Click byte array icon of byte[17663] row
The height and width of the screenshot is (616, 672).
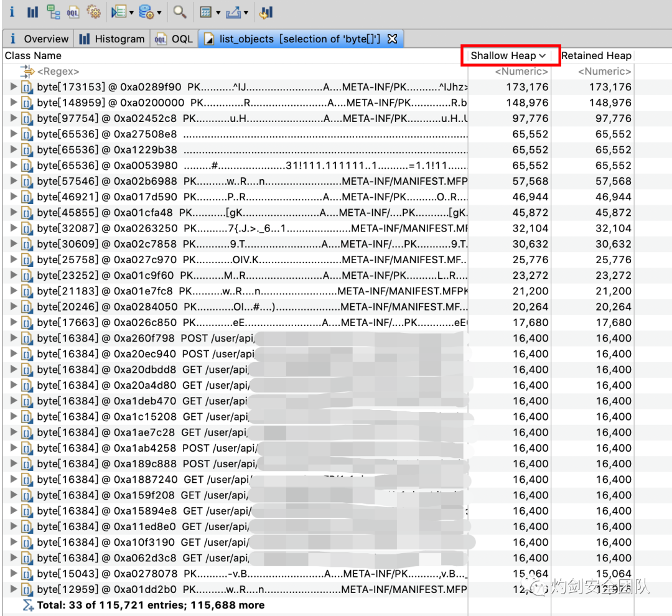pyautogui.click(x=27, y=323)
